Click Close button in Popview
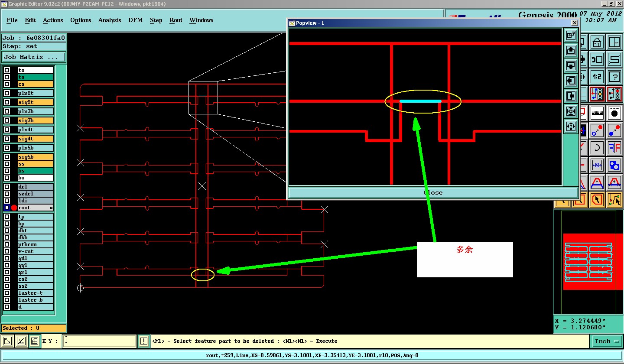Image resolution: width=624 pixels, height=364 pixels. pyautogui.click(x=433, y=192)
